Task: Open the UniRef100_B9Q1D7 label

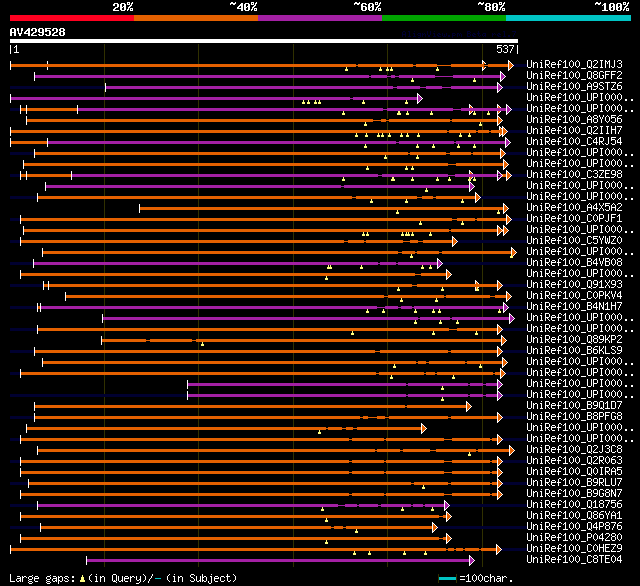Action: point(574,406)
